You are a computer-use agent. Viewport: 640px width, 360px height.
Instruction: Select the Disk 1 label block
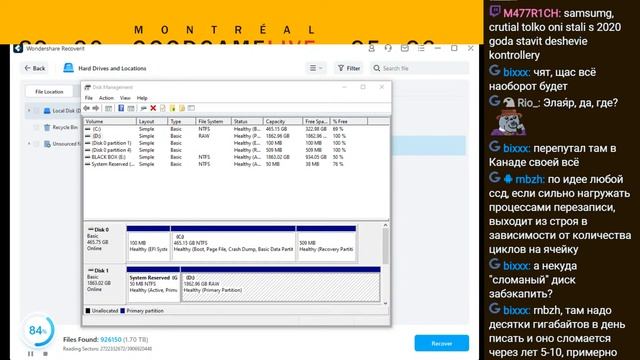pos(104,284)
